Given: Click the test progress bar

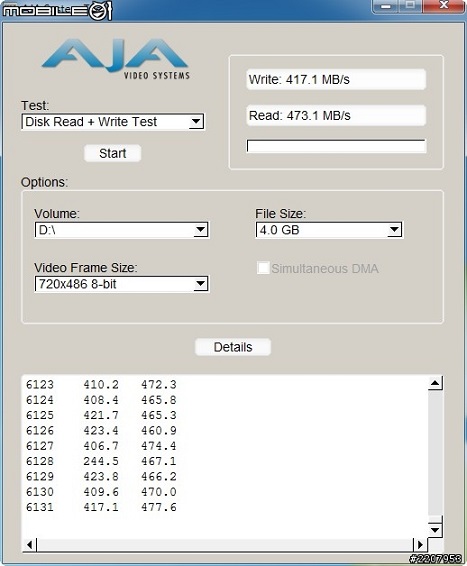Looking at the screenshot, I should coord(336,146).
